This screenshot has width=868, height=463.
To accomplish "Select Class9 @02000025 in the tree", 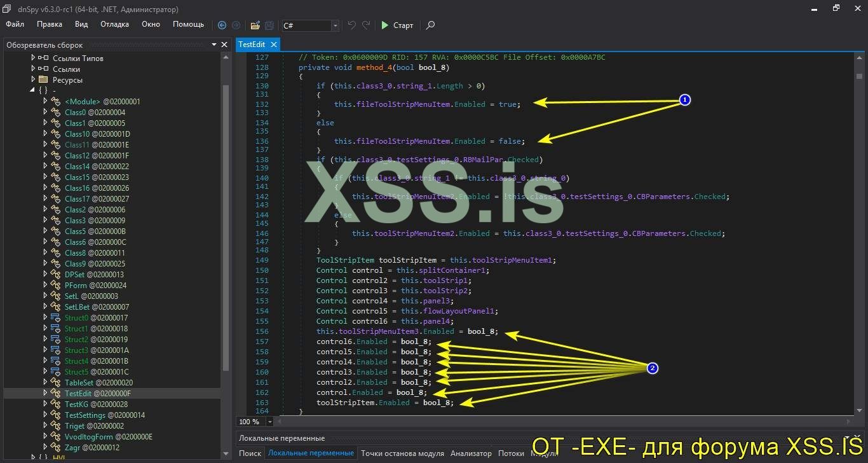I will click(x=95, y=264).
